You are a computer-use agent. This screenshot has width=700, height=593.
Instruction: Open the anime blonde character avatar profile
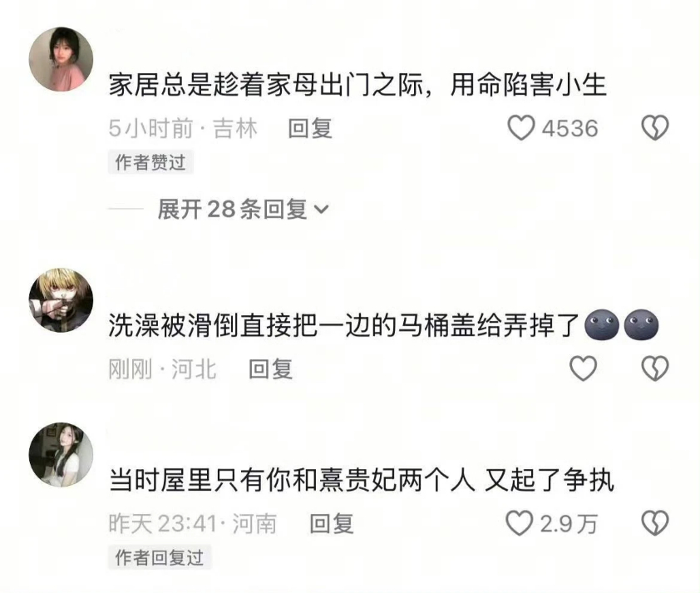[x=62, y=300]
